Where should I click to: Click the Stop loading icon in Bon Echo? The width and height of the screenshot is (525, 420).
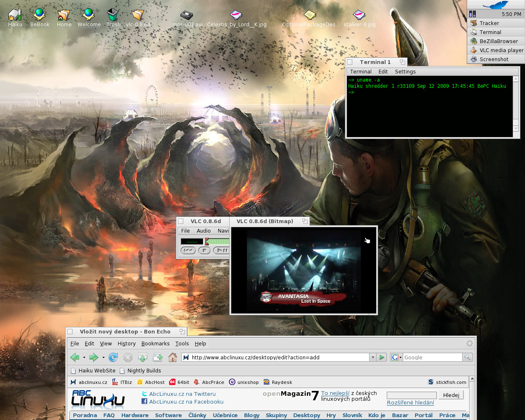pyautogui.click(x=128, y=357)
